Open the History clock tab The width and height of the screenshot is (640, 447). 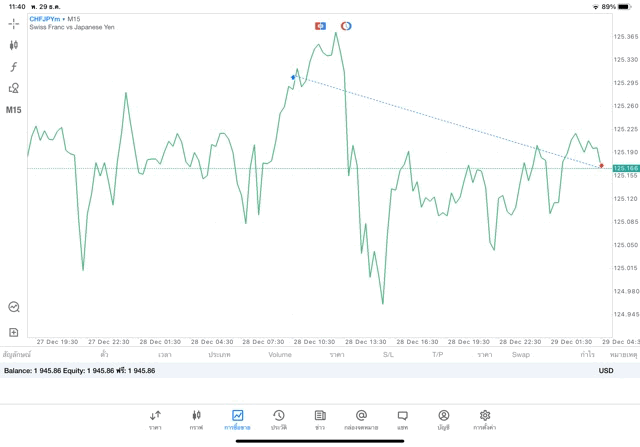tap(278, 418)
